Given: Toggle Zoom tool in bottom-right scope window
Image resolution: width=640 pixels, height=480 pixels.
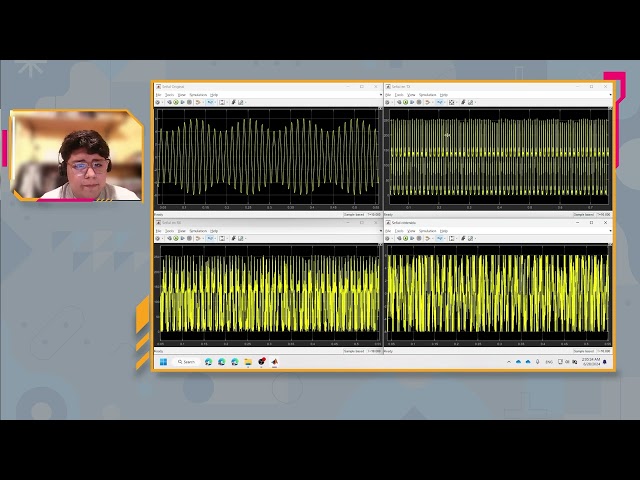Looking at the screenshot, I should tap(440, 238).
